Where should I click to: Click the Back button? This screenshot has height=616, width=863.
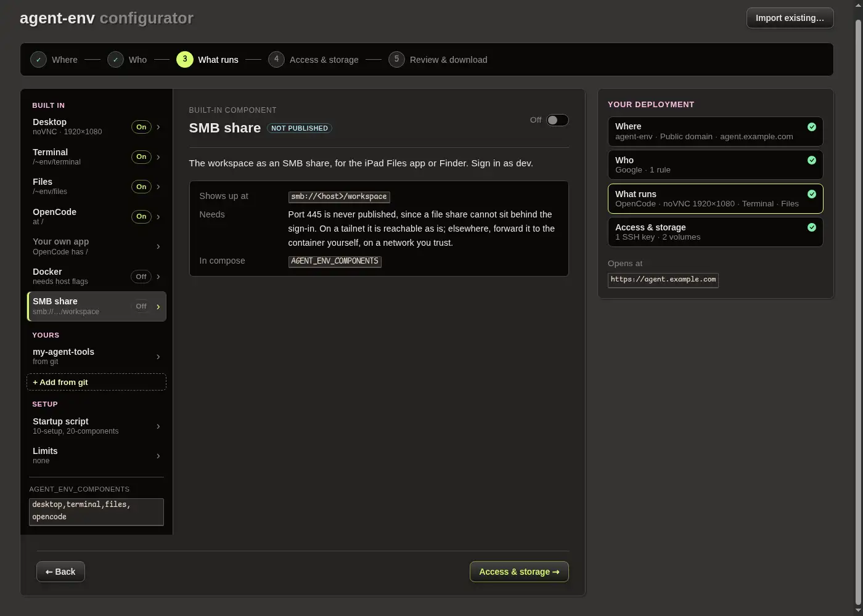click(x=60, y=572)
